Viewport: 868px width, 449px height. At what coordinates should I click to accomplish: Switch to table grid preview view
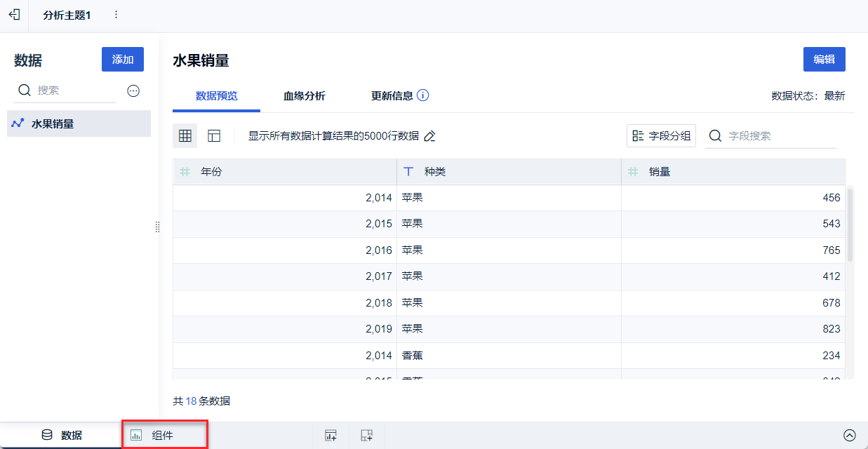(185, 136)
